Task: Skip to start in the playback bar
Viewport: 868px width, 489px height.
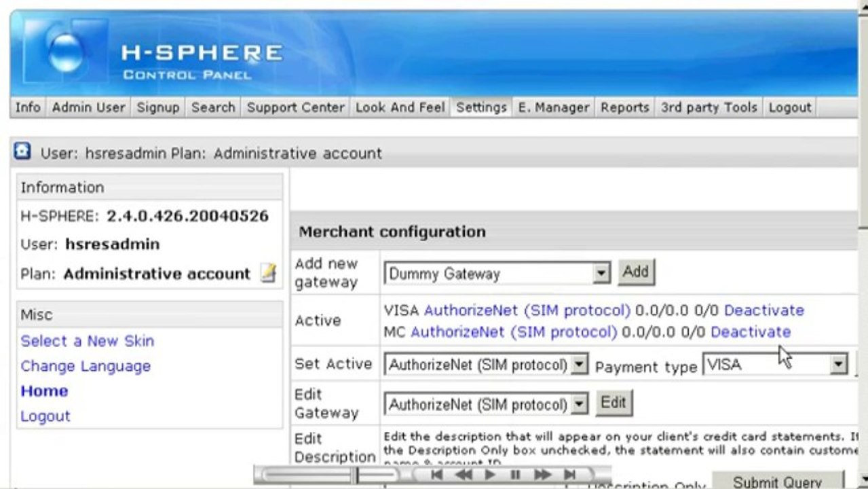Action: (x=436, y=475)
